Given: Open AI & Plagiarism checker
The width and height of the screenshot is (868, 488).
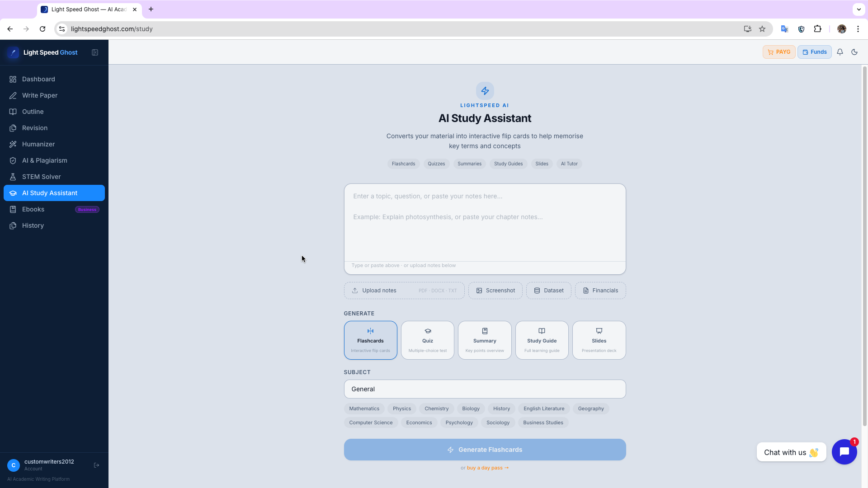Looking at the screenshot, I should 54,160.
